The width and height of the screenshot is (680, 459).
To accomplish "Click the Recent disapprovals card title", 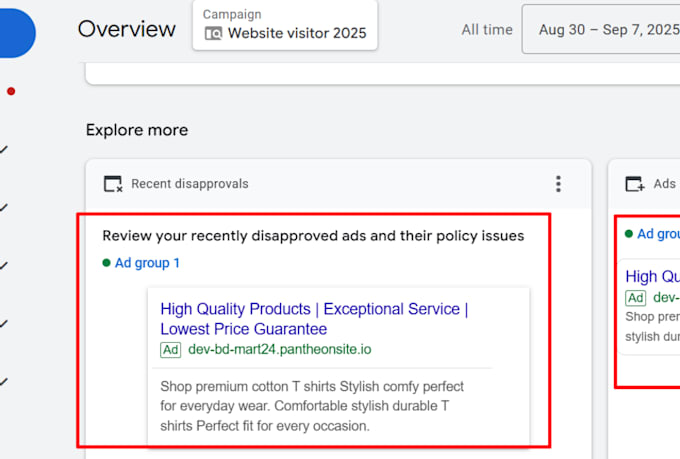I will [190, 184].
